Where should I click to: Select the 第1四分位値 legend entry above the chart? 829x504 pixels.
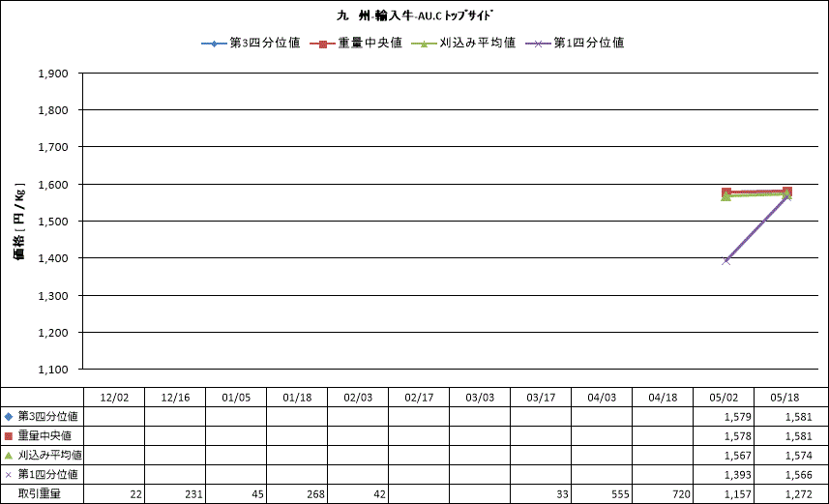(x=575, y=43)
